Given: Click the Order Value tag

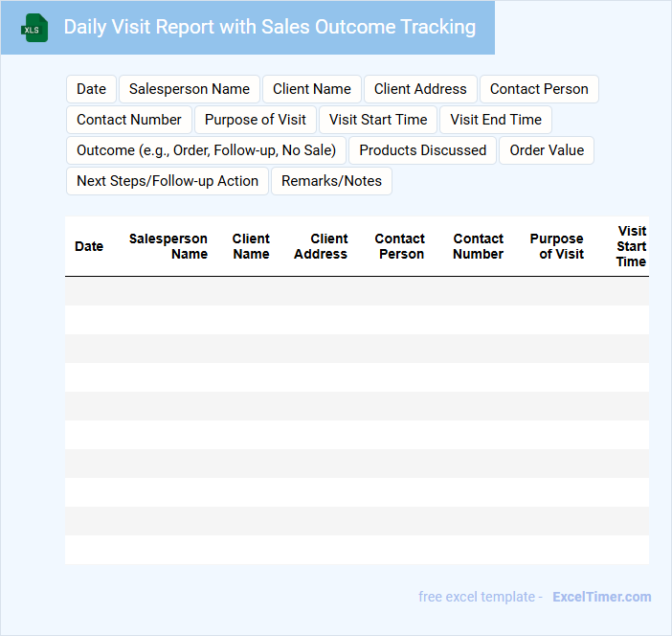Looking at the screenshot, I should [x=547, y=150].
